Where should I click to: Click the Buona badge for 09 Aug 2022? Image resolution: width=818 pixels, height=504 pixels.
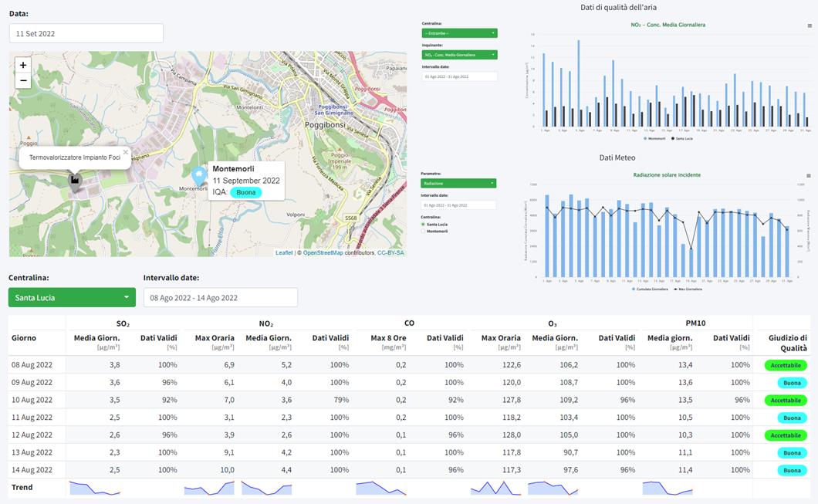(x=792, y=383)
